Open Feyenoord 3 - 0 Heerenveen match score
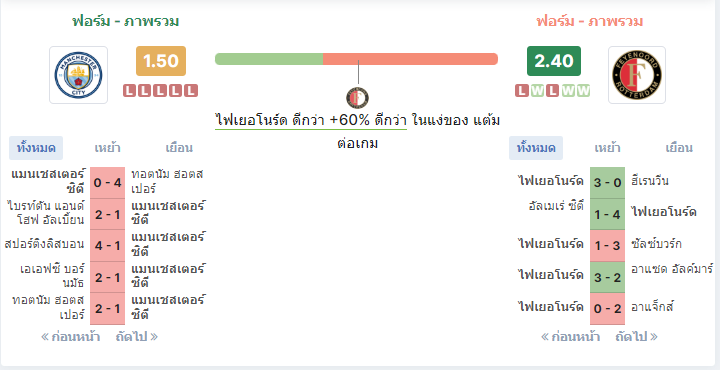 (x=608, y=183)
